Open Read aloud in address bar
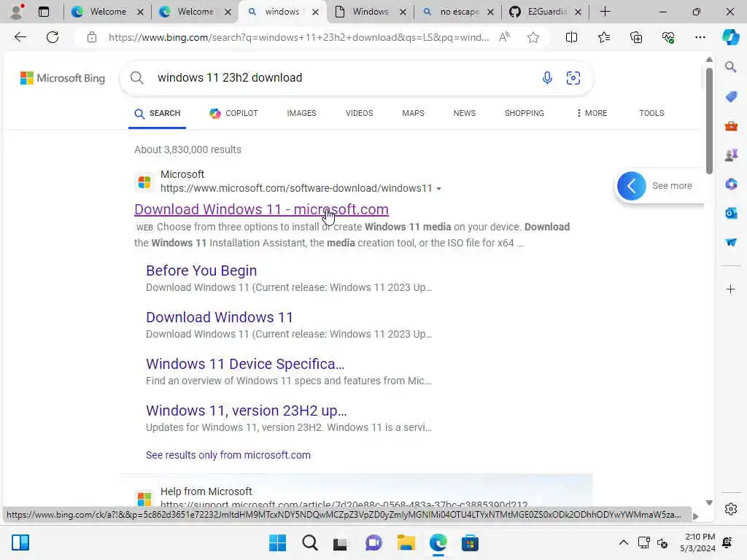The image size is (747, 560). (504, 37)
